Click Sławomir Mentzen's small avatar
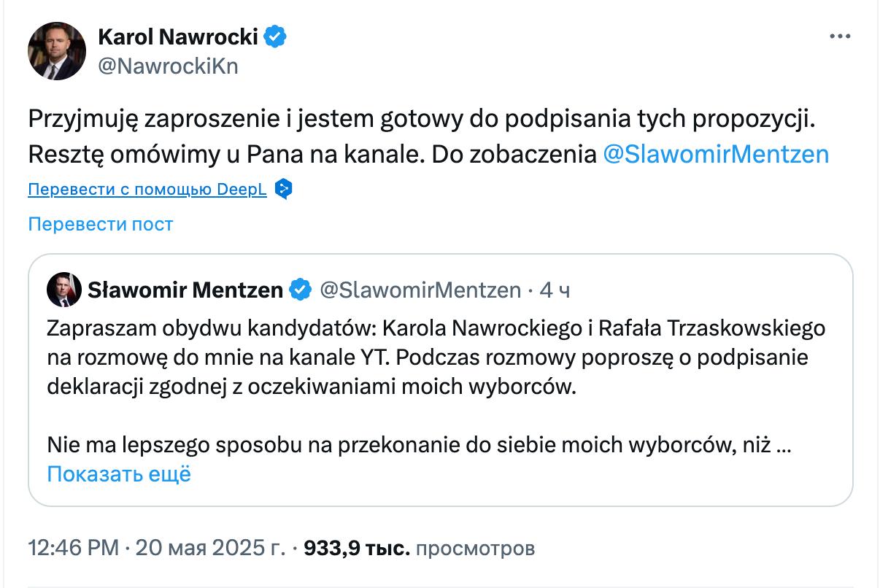Viewport: 880px width, 588px height. click(64, 290)
